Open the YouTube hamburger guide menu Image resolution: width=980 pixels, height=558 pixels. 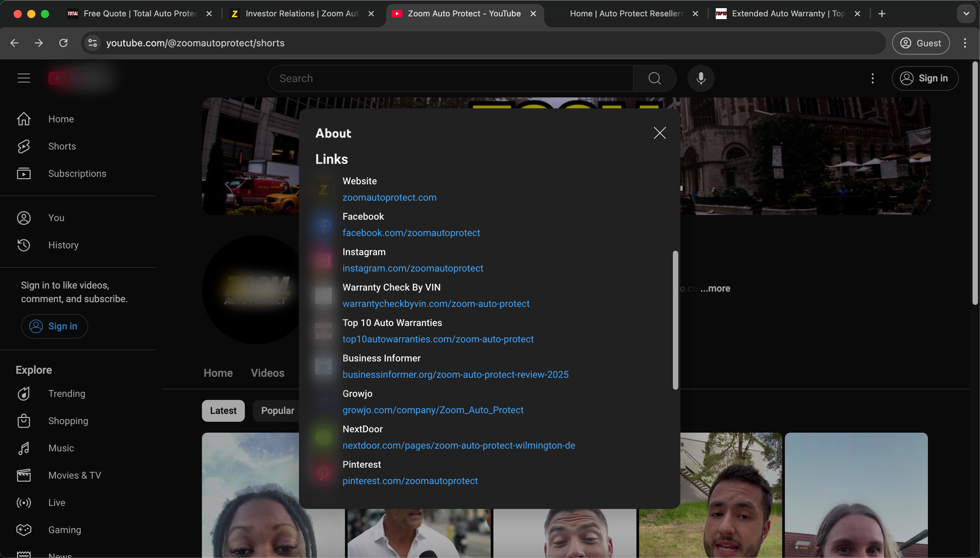(24, 78)
